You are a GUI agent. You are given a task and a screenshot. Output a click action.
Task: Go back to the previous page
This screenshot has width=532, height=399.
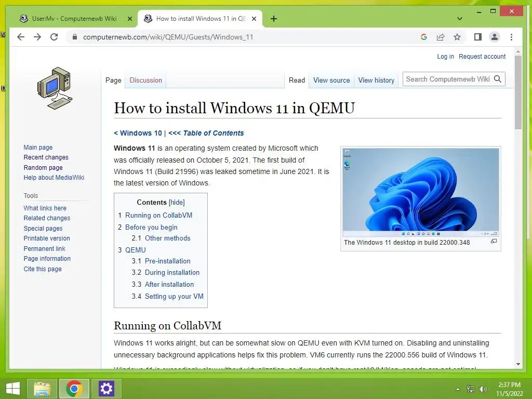click(x=21, y=37)
